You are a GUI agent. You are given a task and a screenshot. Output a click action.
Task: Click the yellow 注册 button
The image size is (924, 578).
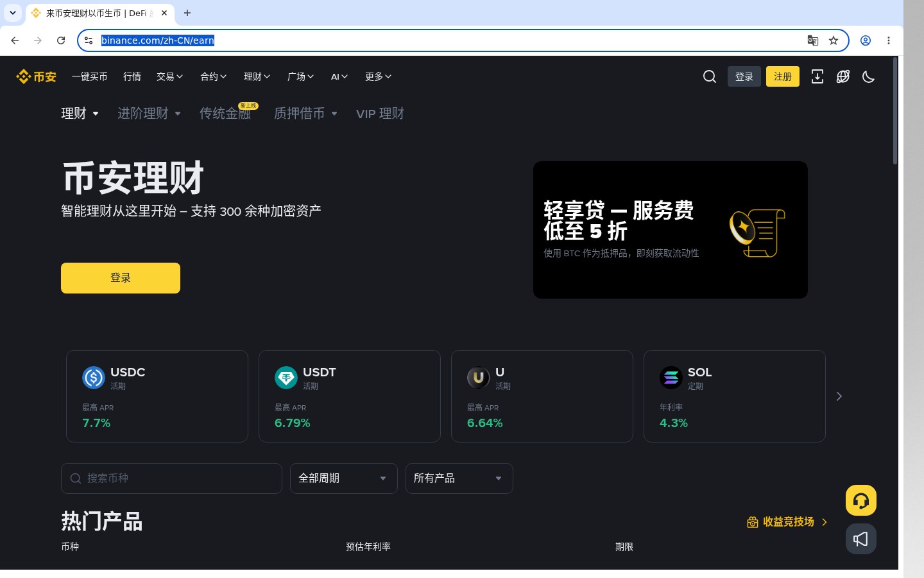coord(783,76)
